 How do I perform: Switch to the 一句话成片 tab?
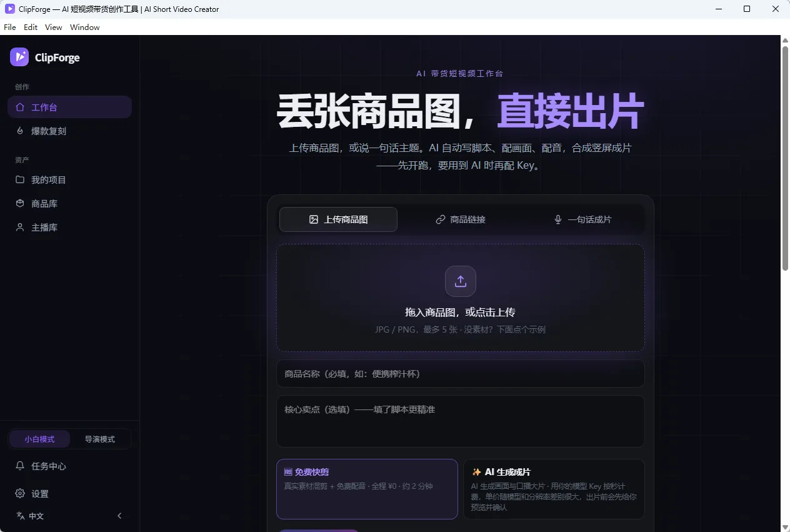(x=582, y=219)
